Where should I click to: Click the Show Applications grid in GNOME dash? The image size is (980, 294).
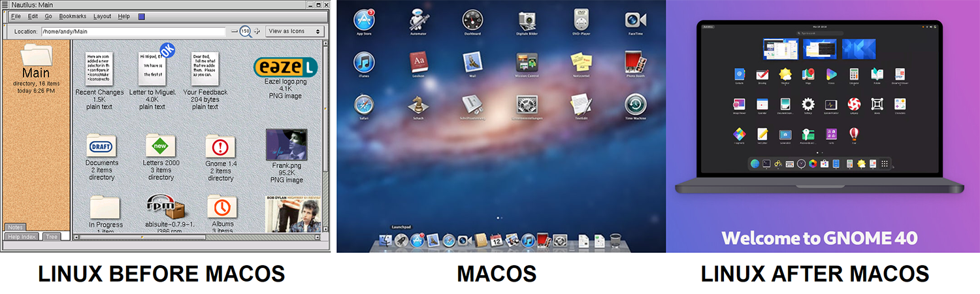(x=885, y=163)
